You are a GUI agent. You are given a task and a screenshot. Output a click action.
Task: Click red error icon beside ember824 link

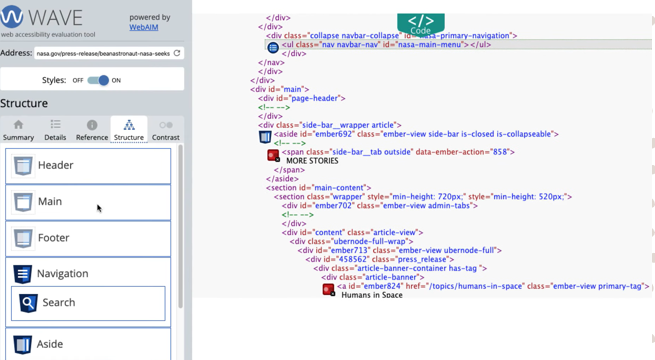328,289
